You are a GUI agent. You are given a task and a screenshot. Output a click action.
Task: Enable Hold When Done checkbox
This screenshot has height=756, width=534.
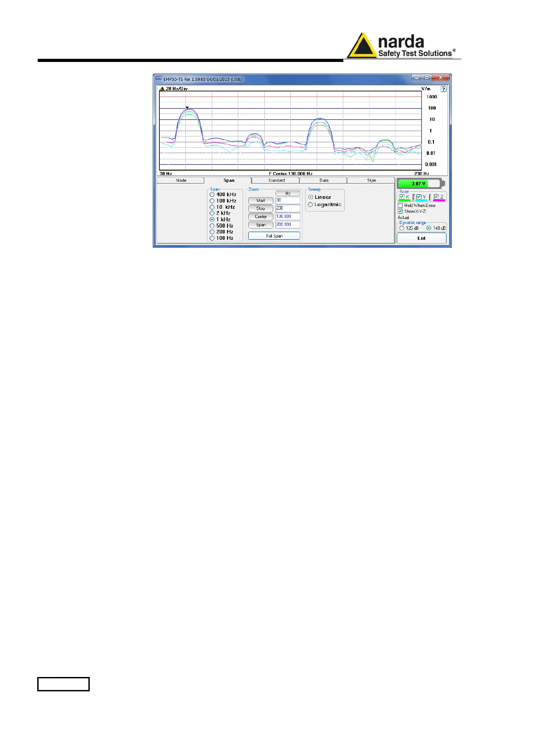coord(400,206)
